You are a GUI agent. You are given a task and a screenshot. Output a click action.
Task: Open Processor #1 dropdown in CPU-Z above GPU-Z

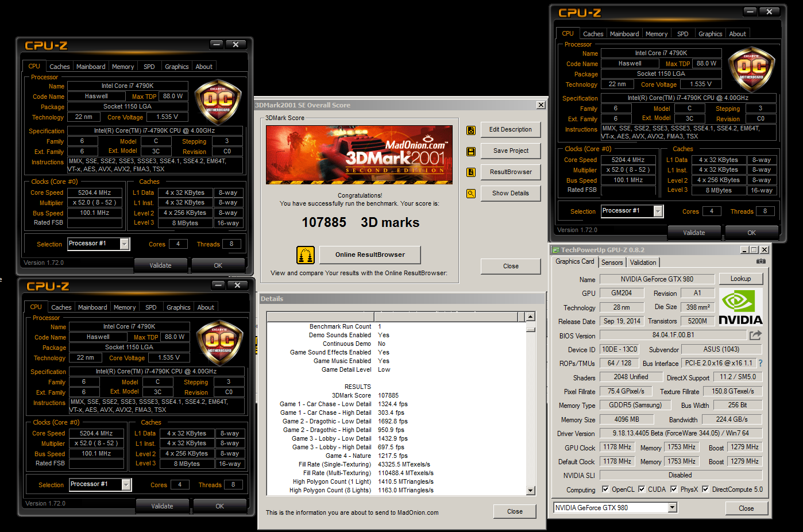coord(658,211)
